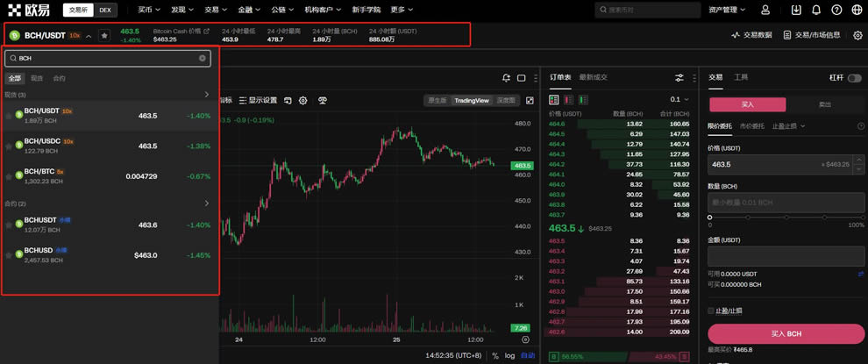Switch to the 最新成交 tab

(x=594, y=77)
